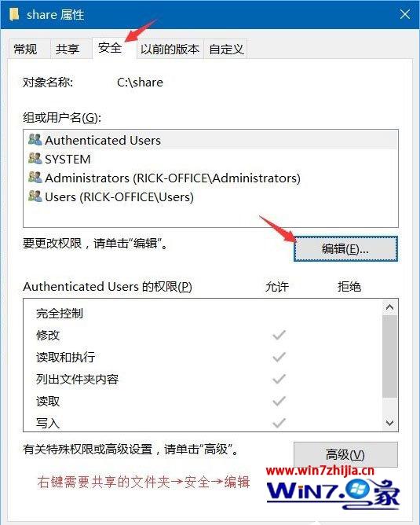Click the 编辑(E)... button

345,249
